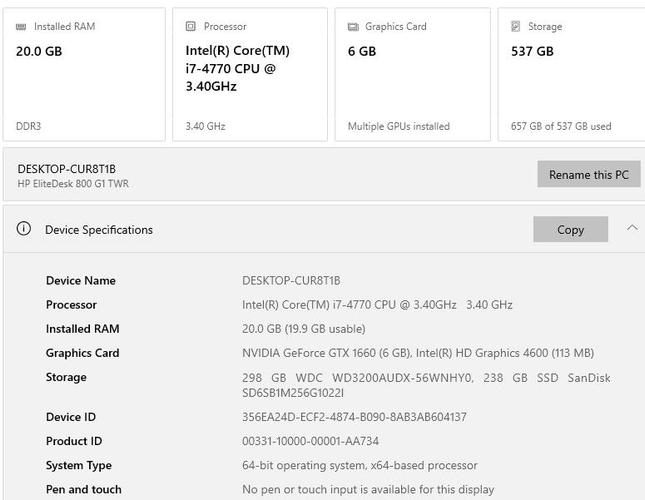Image resolution: width=645 pixels, height=500 pixels.
Task: Click the Graphics Card icon
Action: [x=353, y=27]
